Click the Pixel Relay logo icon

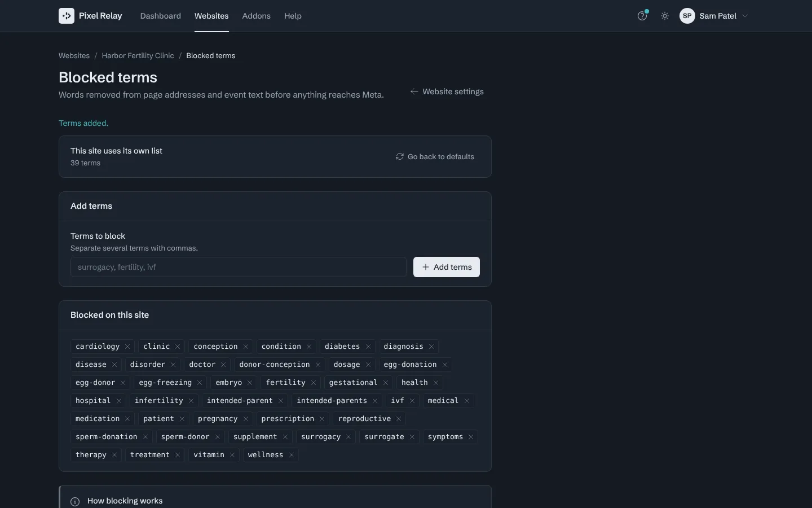(67, 16)
